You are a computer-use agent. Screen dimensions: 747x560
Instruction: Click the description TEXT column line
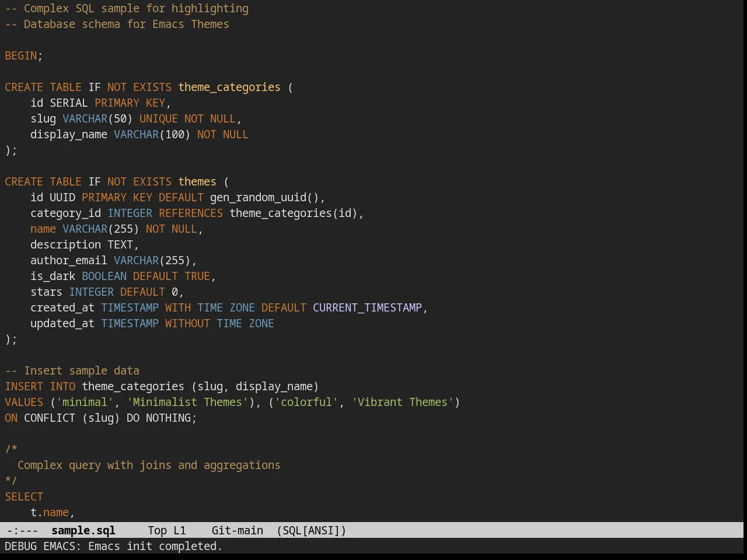85,244
